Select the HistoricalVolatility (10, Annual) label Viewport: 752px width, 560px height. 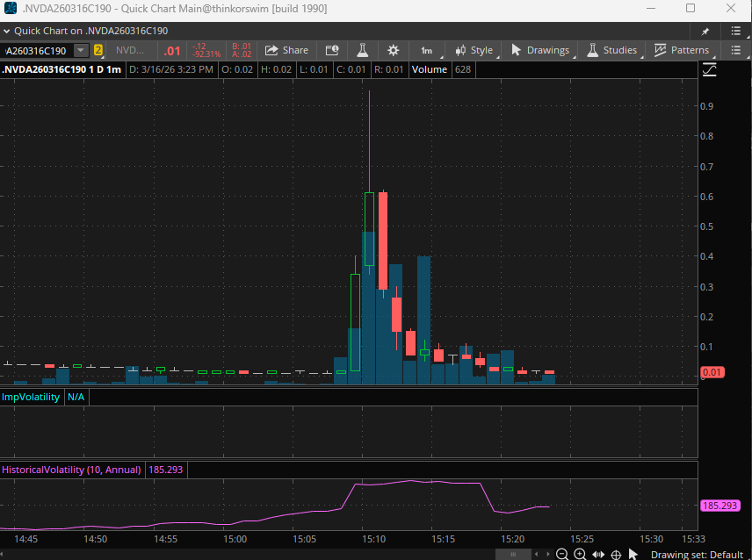pos(71,470)
